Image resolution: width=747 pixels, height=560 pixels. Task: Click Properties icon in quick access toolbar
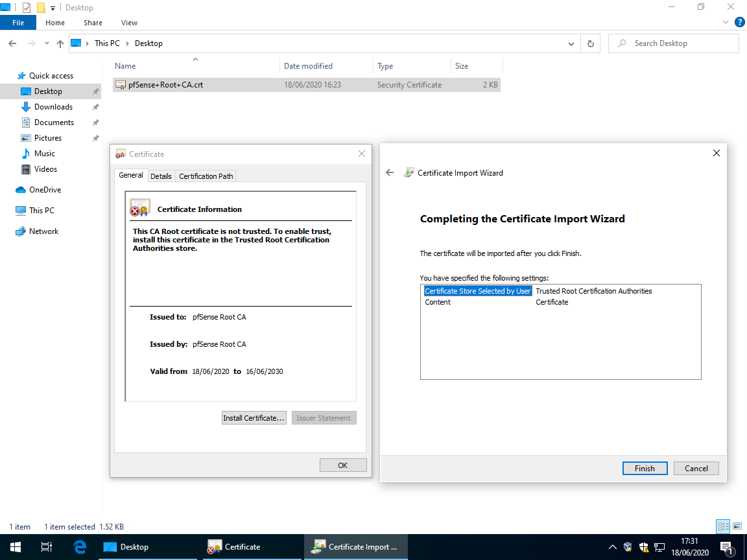pyautogui.click(x=27, y=8)
